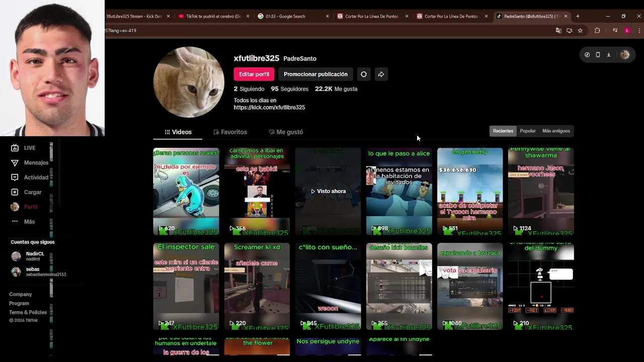Click the 95 Seguidores count

coord(290,89)
